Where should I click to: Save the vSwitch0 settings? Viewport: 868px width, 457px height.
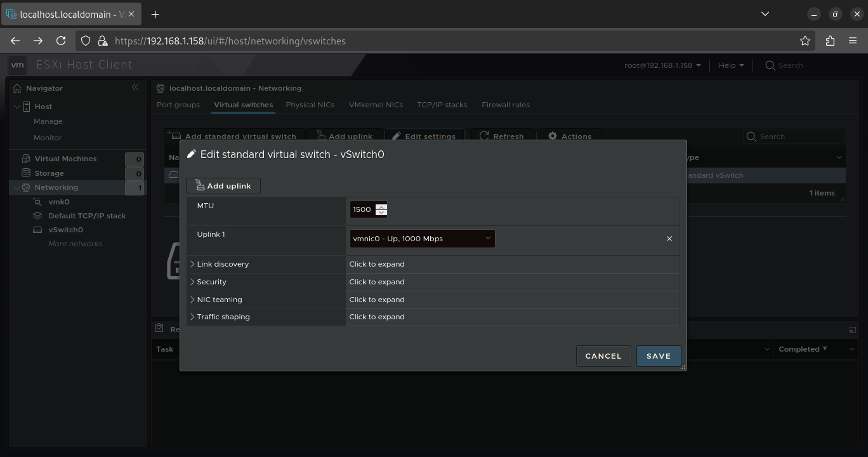(659, 356)
